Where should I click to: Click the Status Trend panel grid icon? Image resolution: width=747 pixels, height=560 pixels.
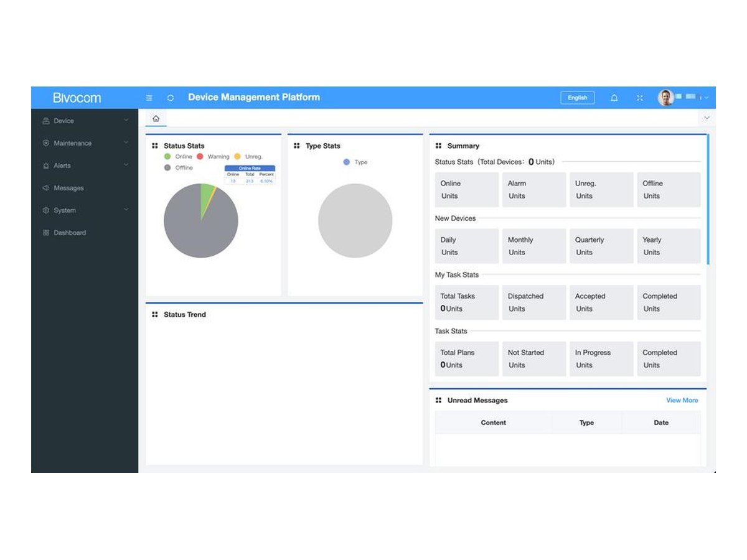(155, 314)
